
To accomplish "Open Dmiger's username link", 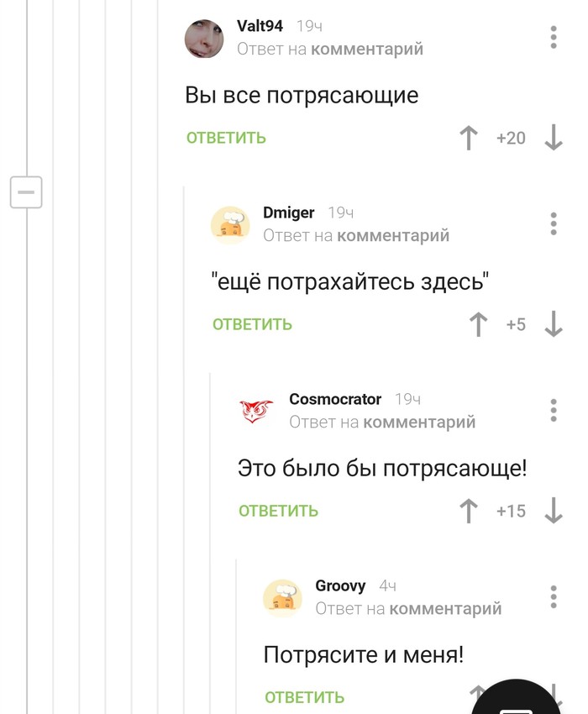I will click(x=288, y=213).
